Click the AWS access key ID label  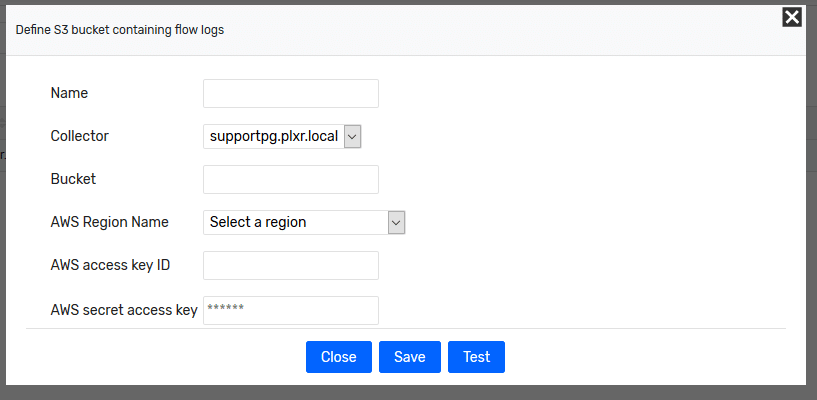point(110,265)
